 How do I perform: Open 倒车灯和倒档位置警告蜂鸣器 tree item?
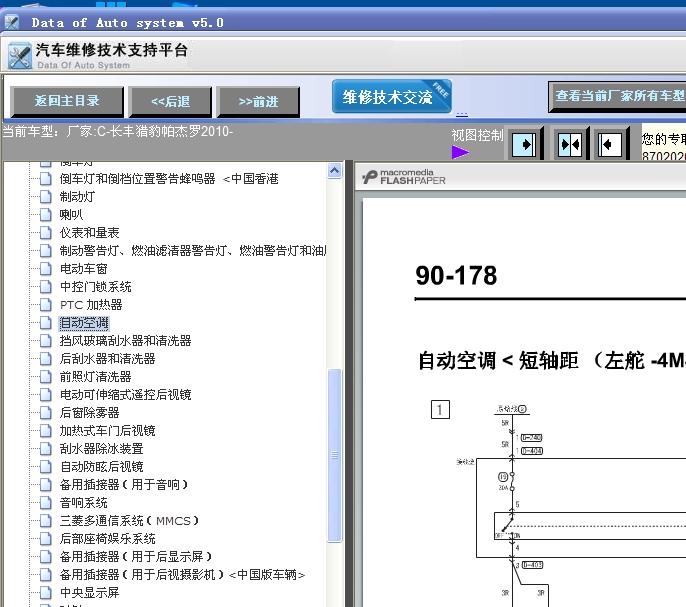pyautogui.click(x=169, y=179)
